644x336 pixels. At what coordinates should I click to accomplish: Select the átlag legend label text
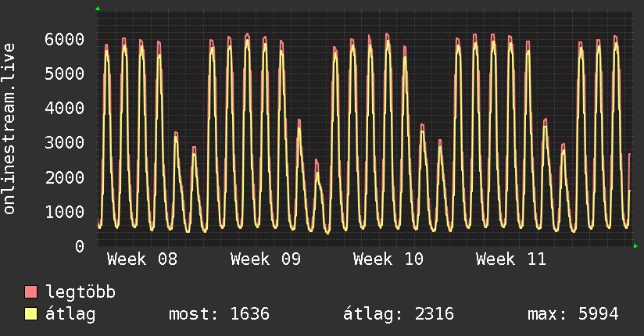click(x=70, y=315)
